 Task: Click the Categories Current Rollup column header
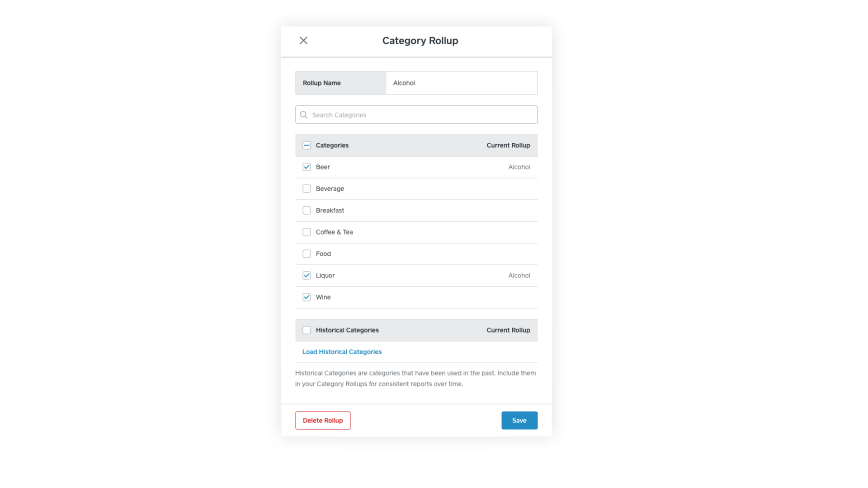[x=508, y=145]
